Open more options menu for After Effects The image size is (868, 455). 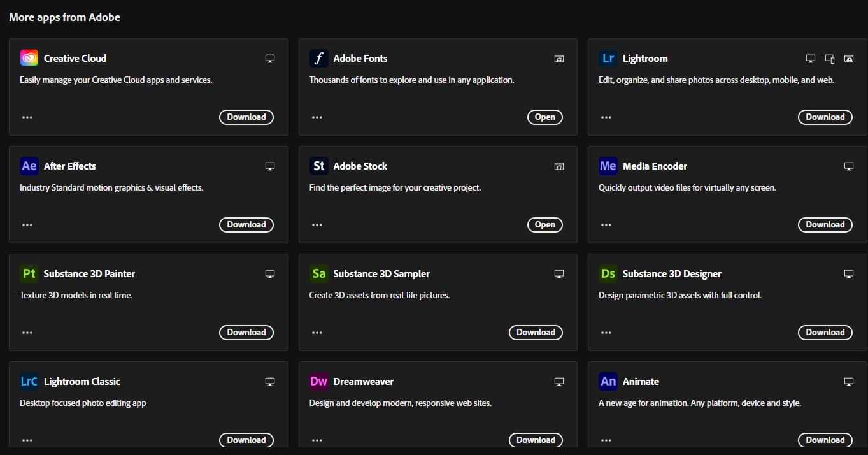pyautogui.click(x=27, y=225)
